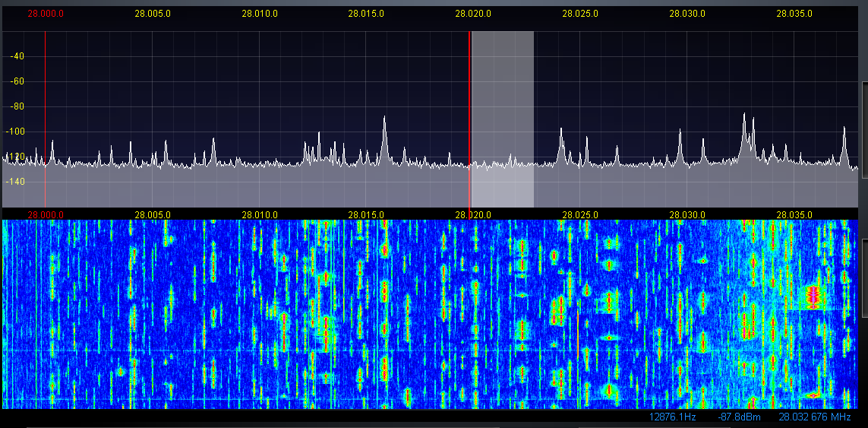868x428 pixels.
Task: Tune to the tall spectrum peak just past 28.015
Action: pos(384,138)
